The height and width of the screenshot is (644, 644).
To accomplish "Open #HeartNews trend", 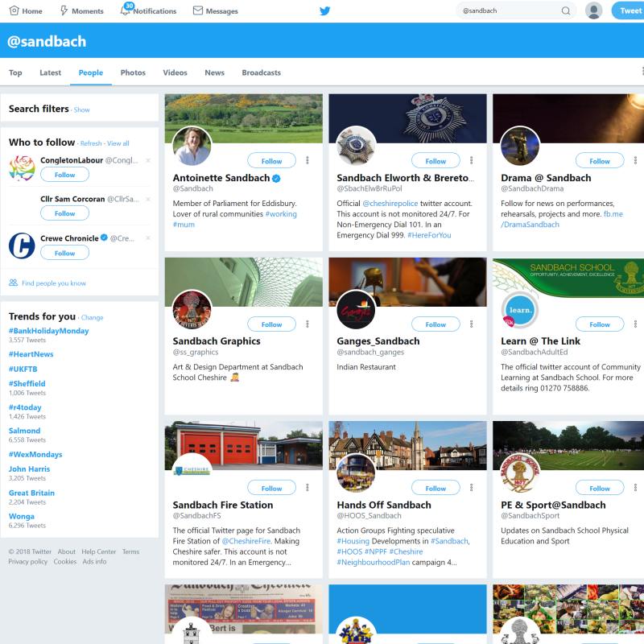I will pos(31,354).
